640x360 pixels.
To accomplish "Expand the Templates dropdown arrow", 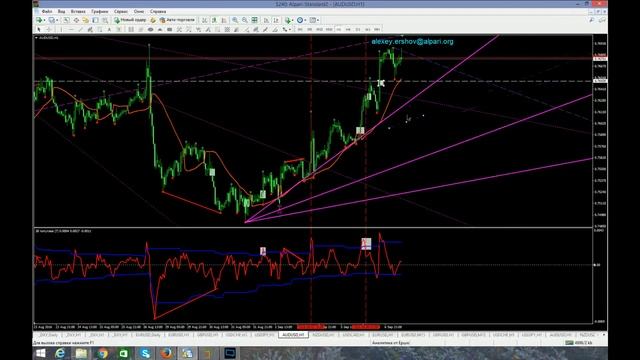I will coord(318,20).
